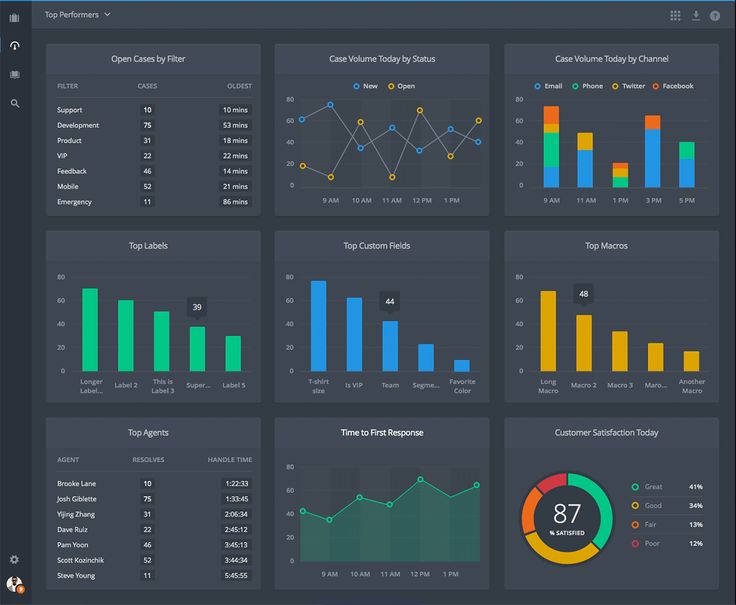Toggle the Facebook channel legend
Screen dimensions: 736x605
[673, 86]
